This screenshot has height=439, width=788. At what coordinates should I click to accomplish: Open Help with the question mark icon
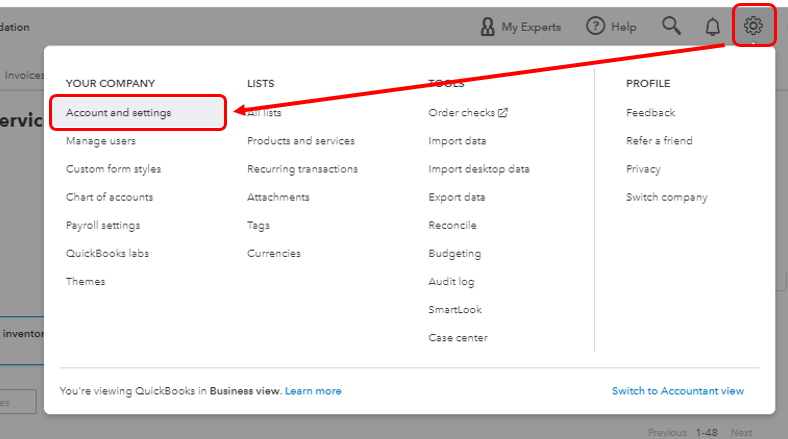coord(596,27)
